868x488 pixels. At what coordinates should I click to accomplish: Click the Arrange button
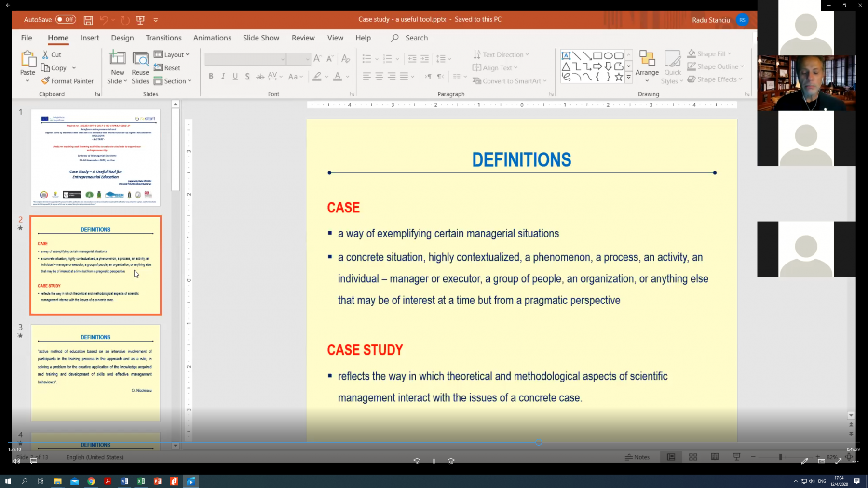647,66
